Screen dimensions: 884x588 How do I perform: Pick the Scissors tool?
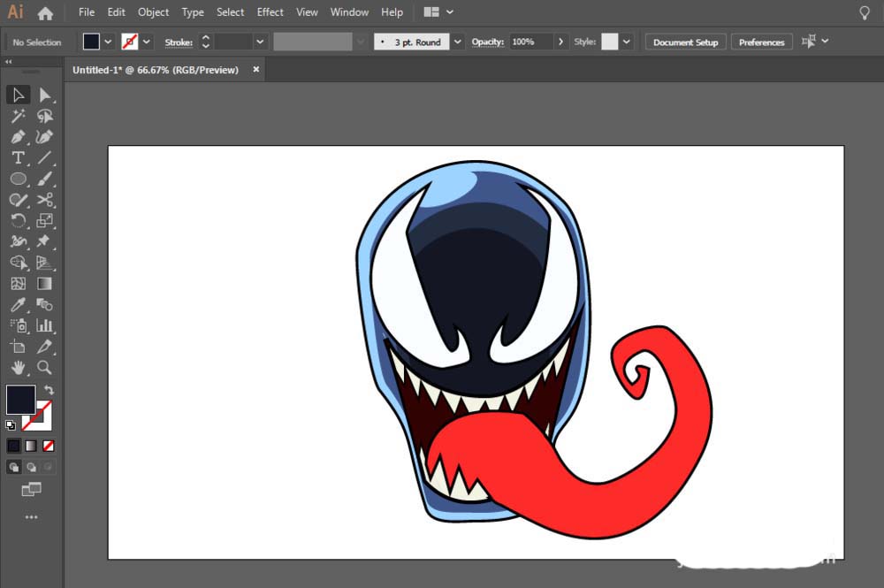point(45,200)
